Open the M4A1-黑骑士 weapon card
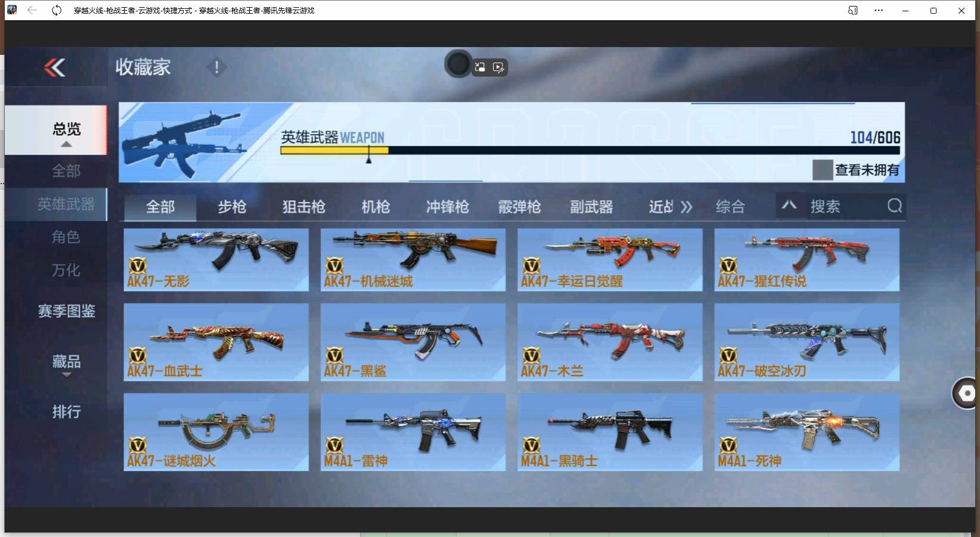Image resolution: width=980 pixels, height=537 pixels. tap(610, 432)
